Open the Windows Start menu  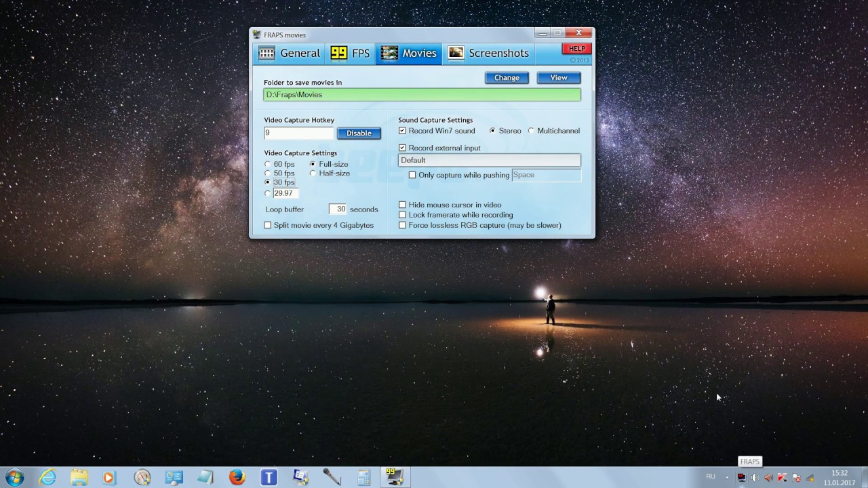tap(14, 477)
